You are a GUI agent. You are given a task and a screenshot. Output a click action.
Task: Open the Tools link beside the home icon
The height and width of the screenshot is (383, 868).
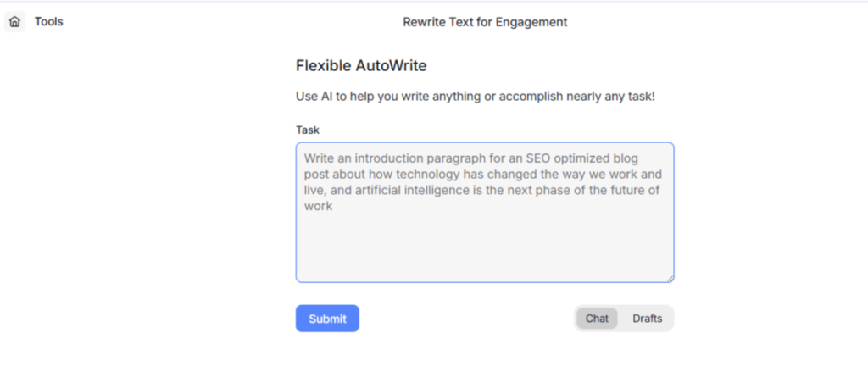point(49,22)
